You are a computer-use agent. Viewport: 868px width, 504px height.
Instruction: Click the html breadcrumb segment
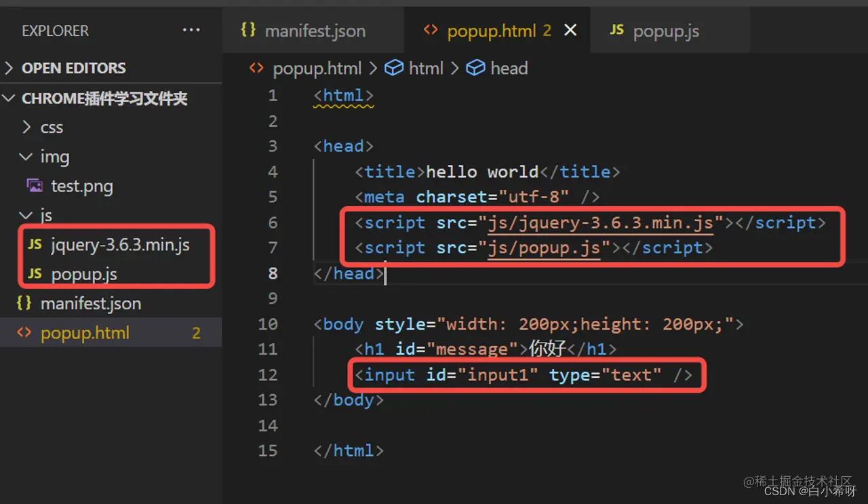[426, 68]
